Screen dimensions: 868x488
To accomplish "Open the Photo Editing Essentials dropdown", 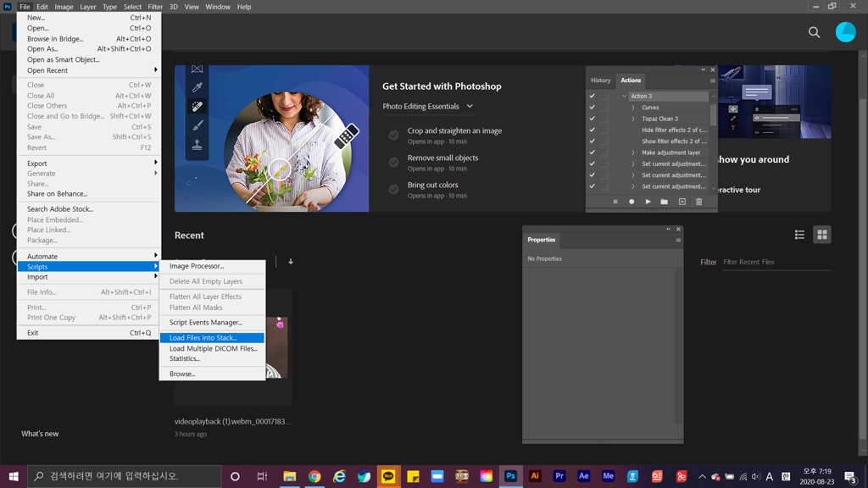I will tap(427, 106).
